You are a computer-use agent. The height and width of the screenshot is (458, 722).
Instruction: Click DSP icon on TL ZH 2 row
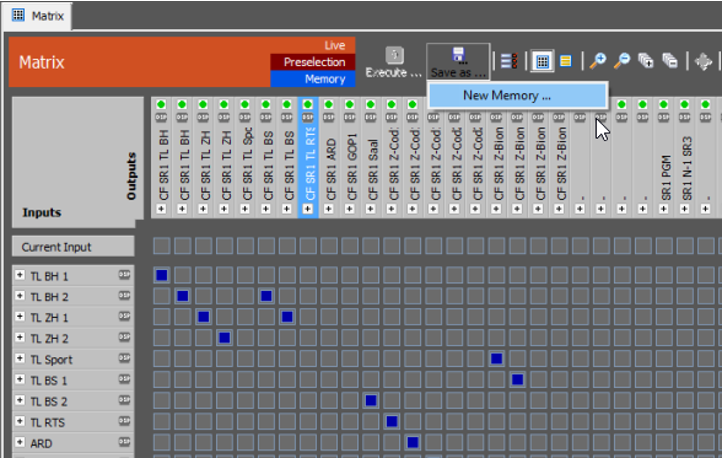coord(124,337)
